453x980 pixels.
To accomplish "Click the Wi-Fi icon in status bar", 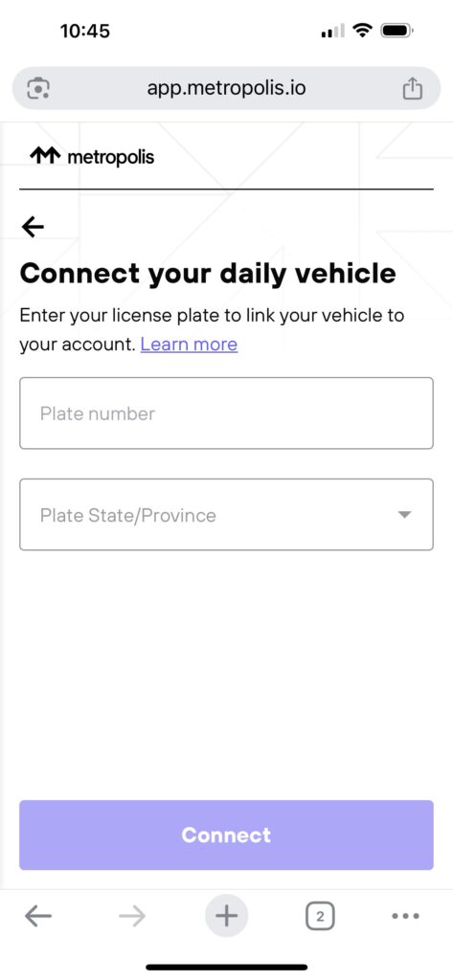I will pos(362,30).
